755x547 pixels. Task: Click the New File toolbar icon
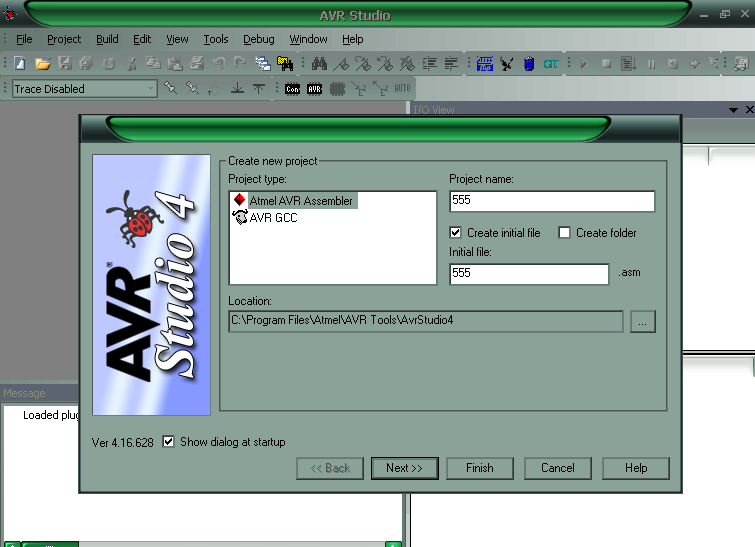pyautogui.click(x=20, y=63)
